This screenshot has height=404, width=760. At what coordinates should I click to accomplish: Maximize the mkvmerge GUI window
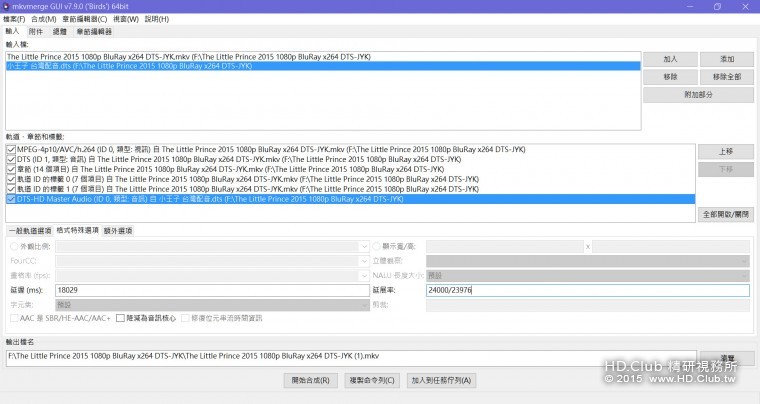717,6
